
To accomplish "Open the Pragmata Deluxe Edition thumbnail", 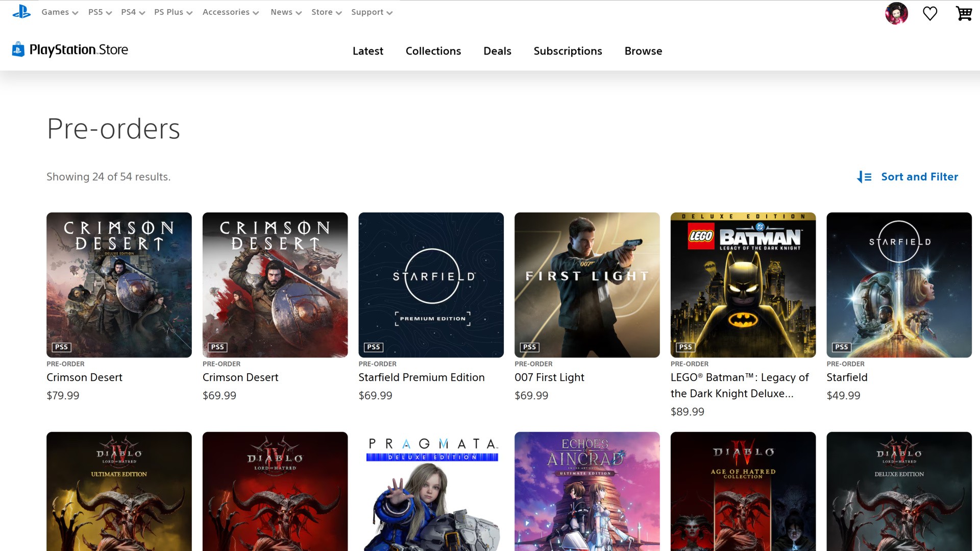I will [431, 491].
